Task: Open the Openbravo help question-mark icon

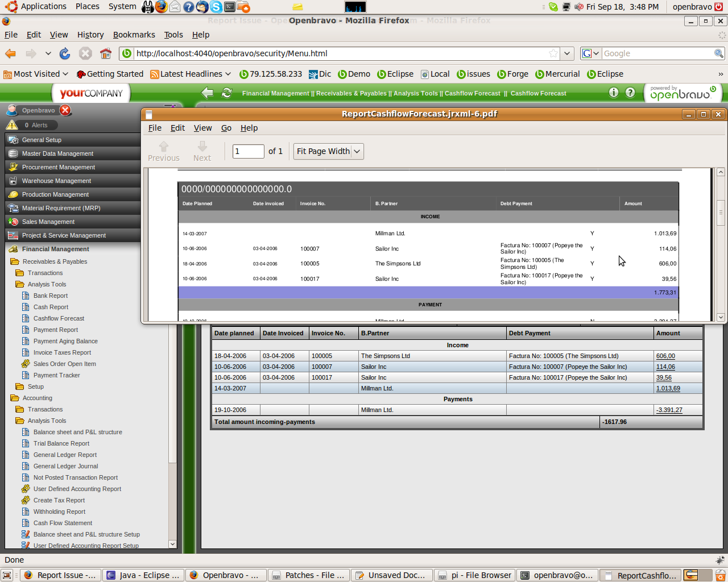Action: point(630,93)
